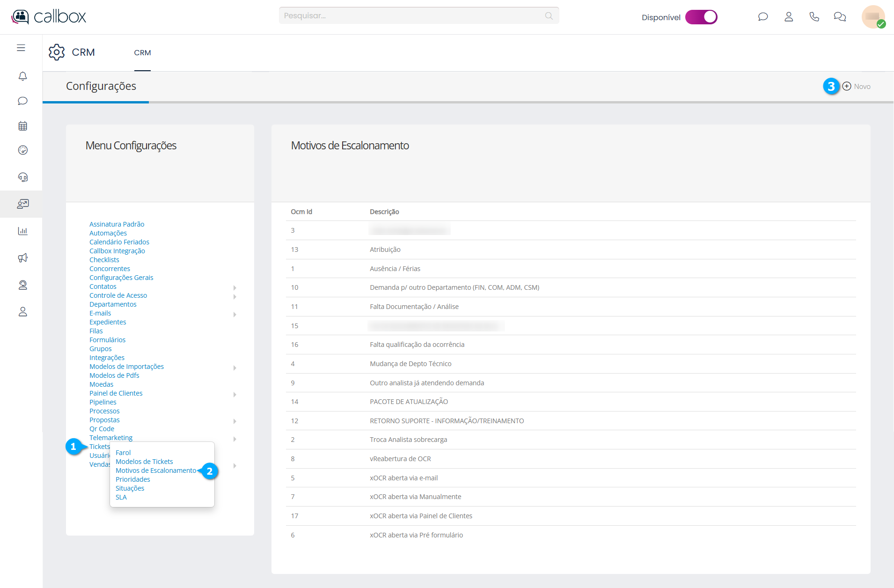Select SLA in the Tickets submenu
The height and width of the screenshot is (588, 894).
(121, 497)
